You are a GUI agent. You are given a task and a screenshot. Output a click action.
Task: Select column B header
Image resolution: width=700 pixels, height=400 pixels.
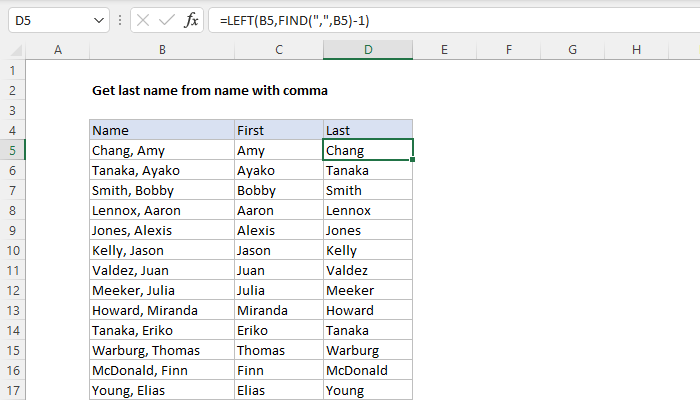tap(160, 50)
